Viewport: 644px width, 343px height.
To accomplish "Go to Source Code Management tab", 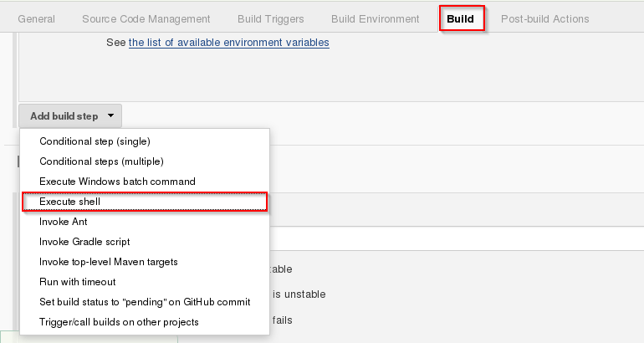I will (146, 18).
